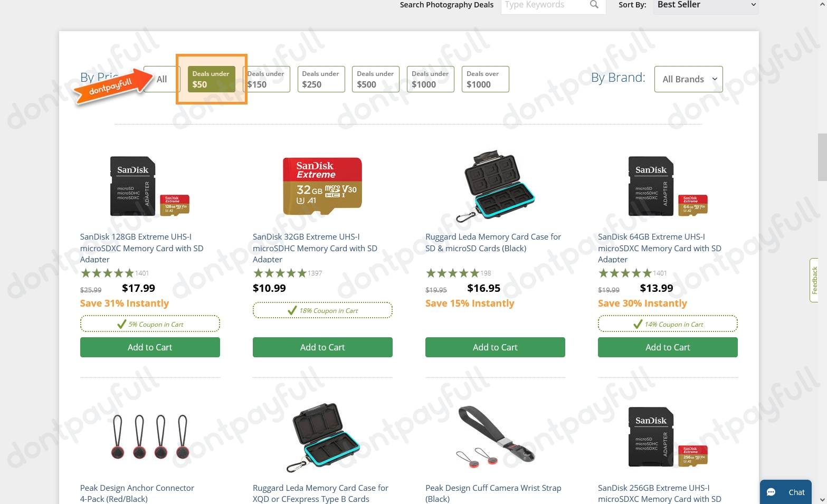
Task: Open the All Brands dropdown
Action: (x=689, y=79)
